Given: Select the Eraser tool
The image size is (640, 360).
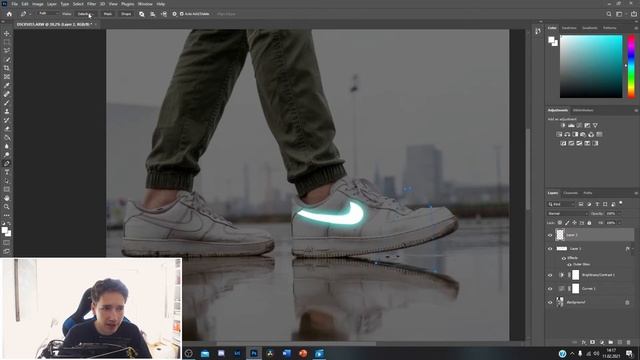Looking at the screenshot, I should point(7,129).
